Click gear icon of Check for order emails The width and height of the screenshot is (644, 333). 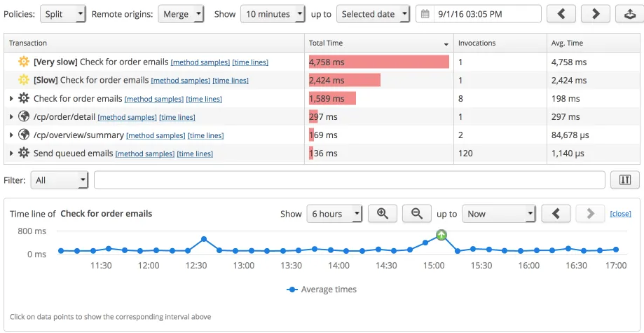tap(24, 99)
